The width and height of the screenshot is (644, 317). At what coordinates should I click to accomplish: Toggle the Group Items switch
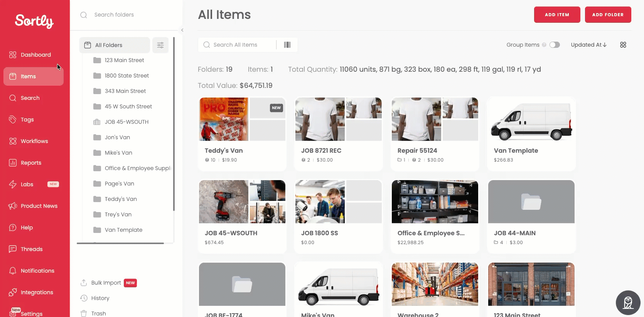555,45
